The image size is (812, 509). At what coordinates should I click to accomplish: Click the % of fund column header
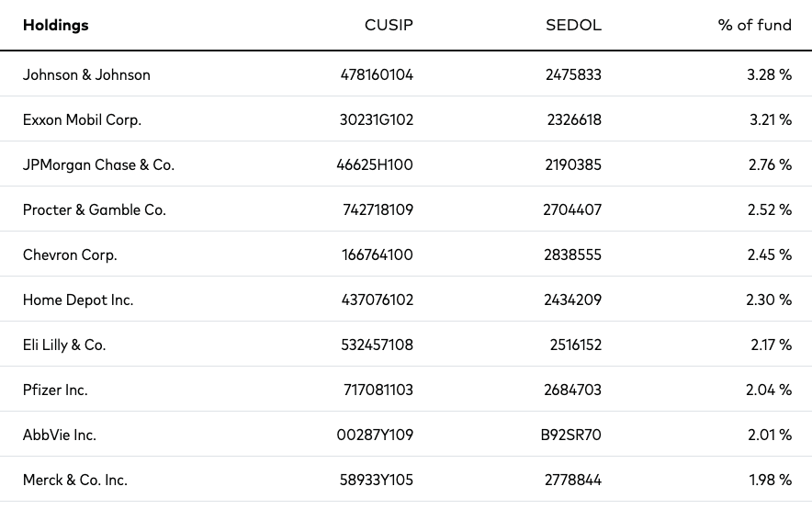click(754, 25)
